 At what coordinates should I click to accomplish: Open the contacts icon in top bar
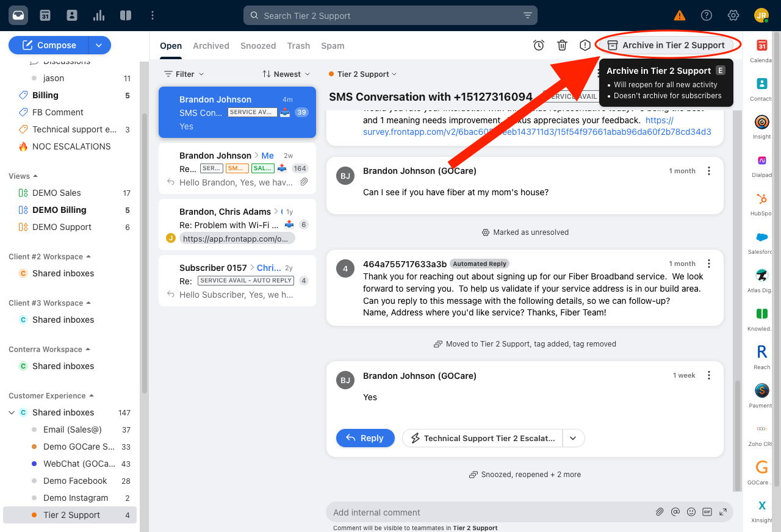(72, 15)
